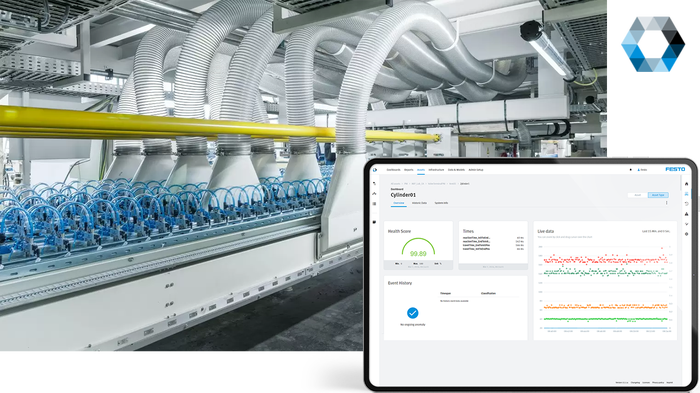Click the second icon in left sidebar
This screenshot has width=700, height=393.
(x=375, y=193)
